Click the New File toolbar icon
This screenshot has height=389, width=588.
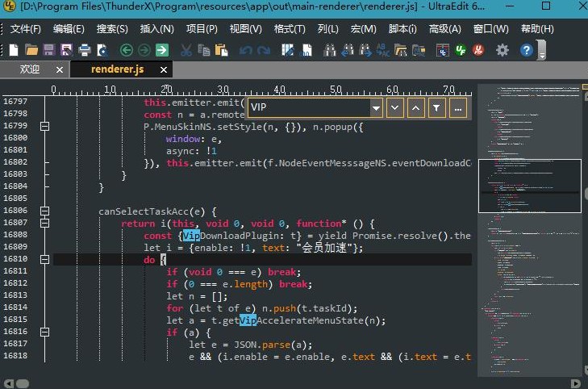(14, 50)
